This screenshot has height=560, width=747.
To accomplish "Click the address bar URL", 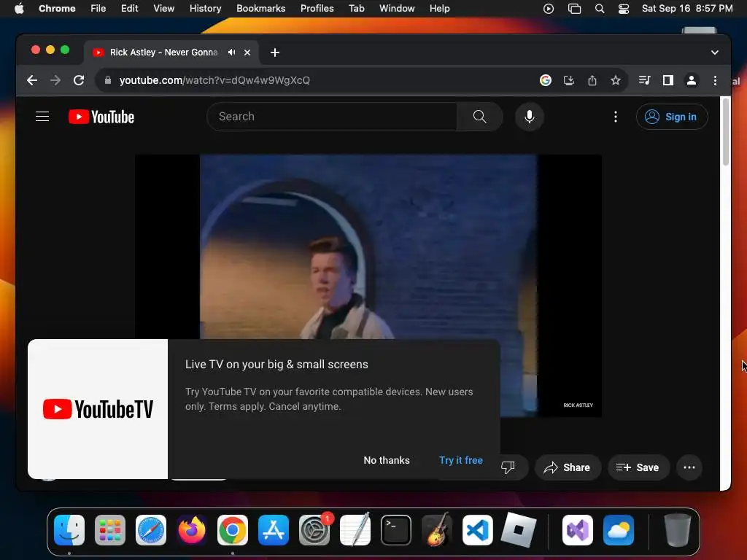I will [214, 80].
